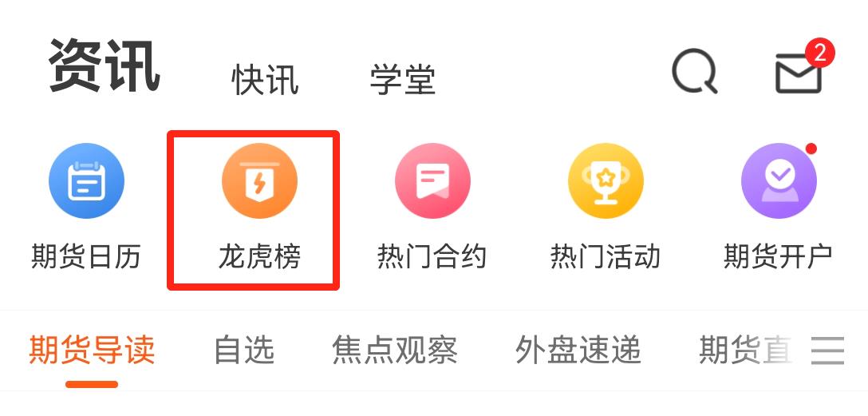Tap the 龙虎榜 text label

click(259, 257)
